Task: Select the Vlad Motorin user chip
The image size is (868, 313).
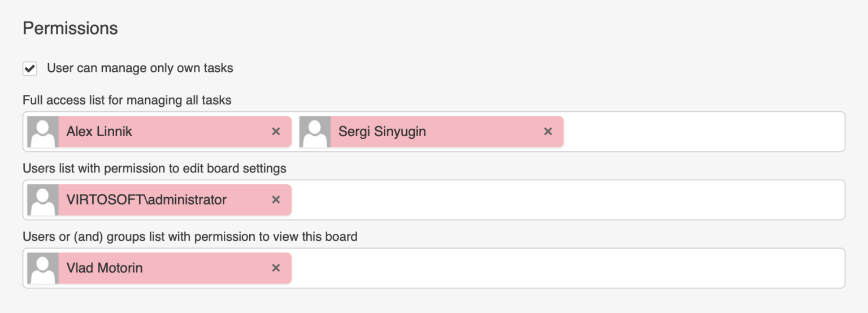Action: 159,268
